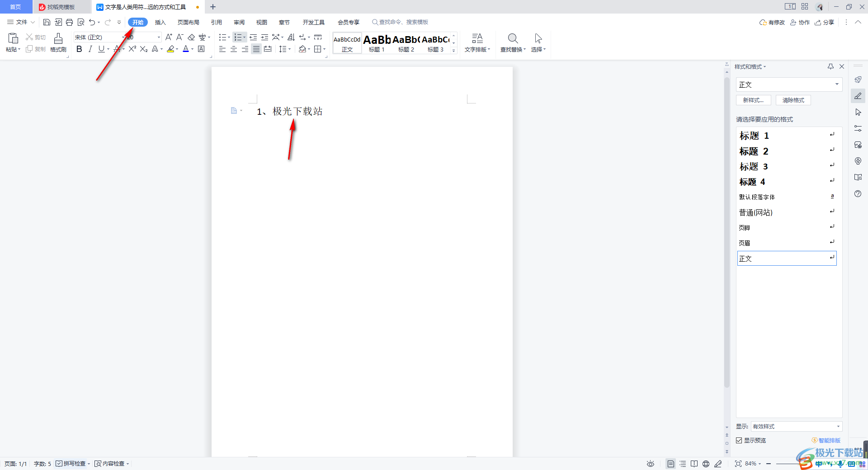The height and width of the screenshot is (470, 868).
Task: Click the Sort icon
Action: pos(291,37)
